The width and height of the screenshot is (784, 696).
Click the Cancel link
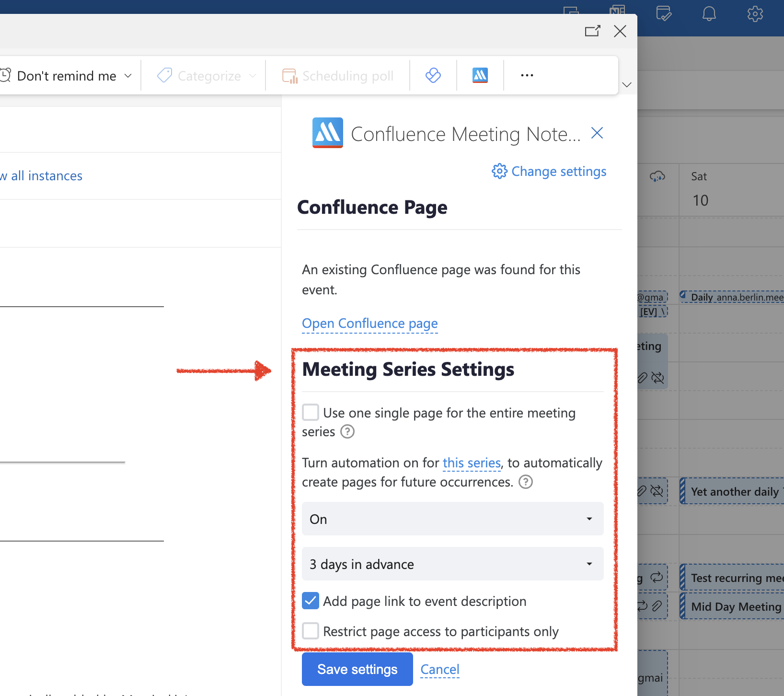pos(440,669)
